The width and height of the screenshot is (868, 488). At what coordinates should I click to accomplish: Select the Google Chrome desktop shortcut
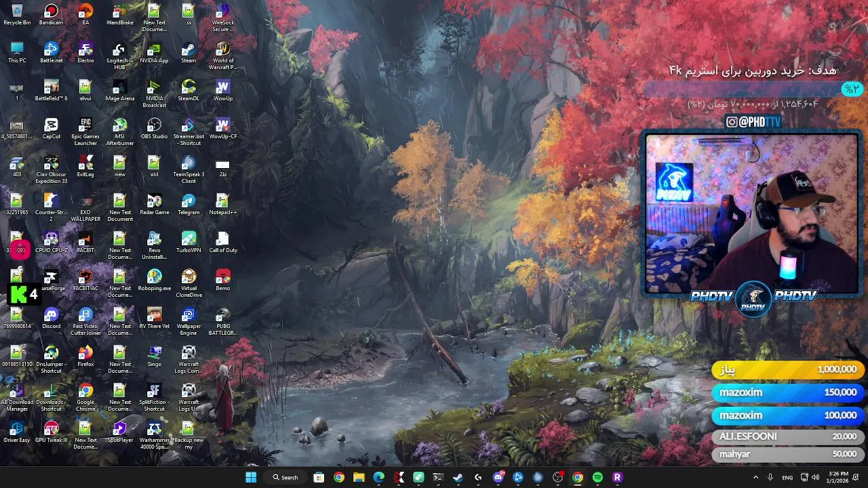pyautogui.click(x=85, y=397)
